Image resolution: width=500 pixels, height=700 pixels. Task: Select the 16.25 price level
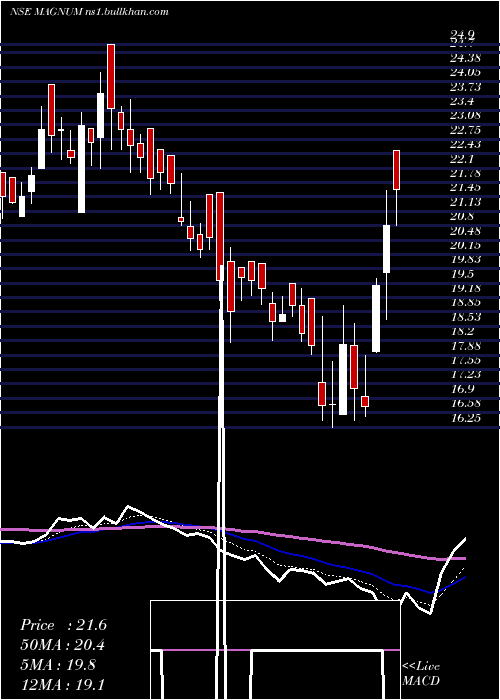click(x=465, y=418)
